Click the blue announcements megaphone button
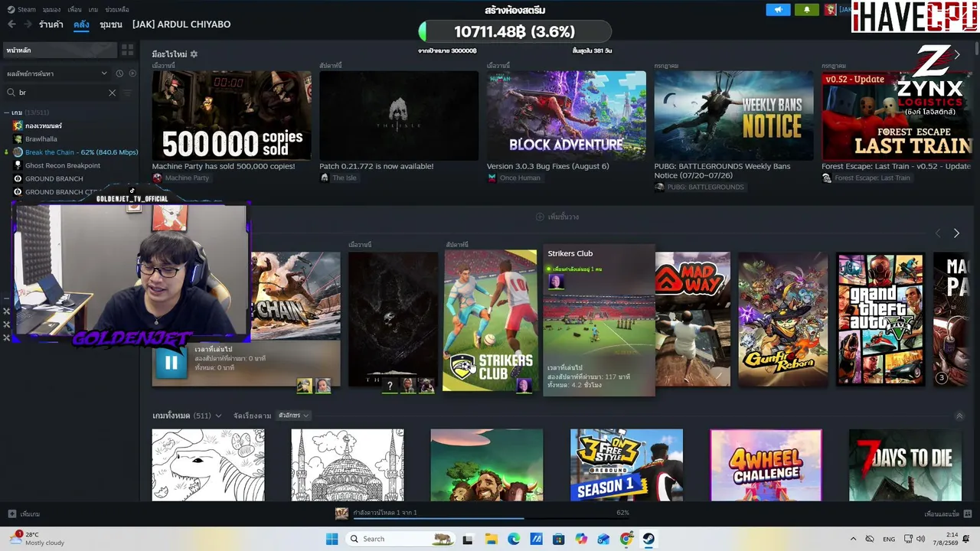 click(x=778, y=10)
